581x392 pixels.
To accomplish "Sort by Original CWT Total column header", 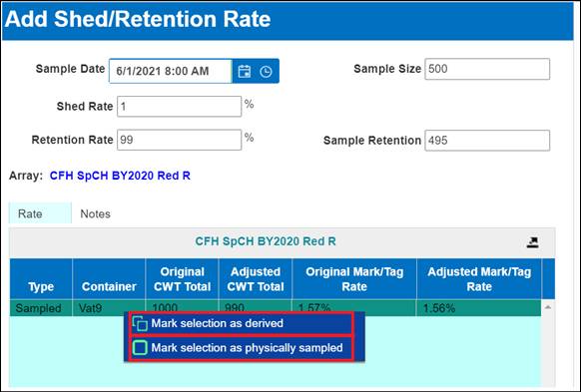I will (x=182, y=279).
